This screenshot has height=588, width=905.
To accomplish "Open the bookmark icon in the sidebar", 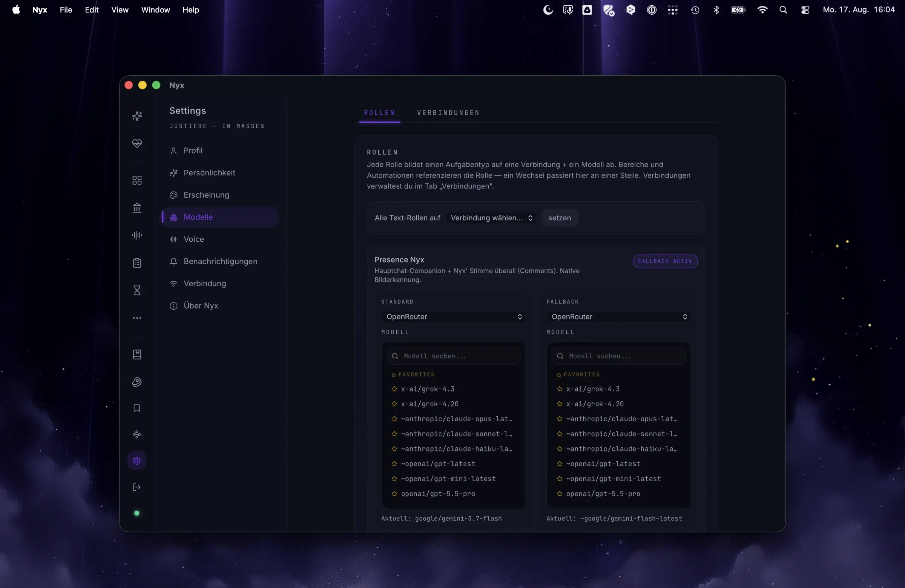I will 137,408.
